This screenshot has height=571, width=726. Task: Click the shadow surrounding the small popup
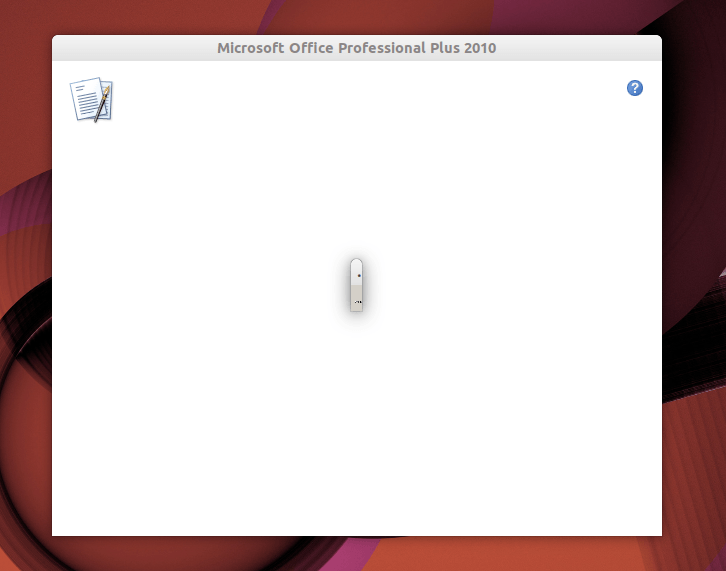point(344,286)
